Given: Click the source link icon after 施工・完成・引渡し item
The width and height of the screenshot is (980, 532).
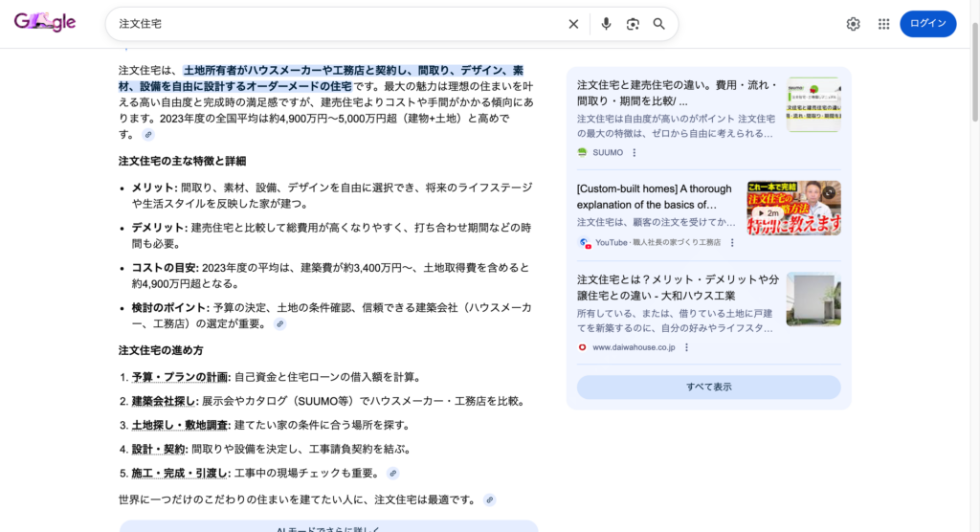Looking at the screenshot, I should click(392, 474).
